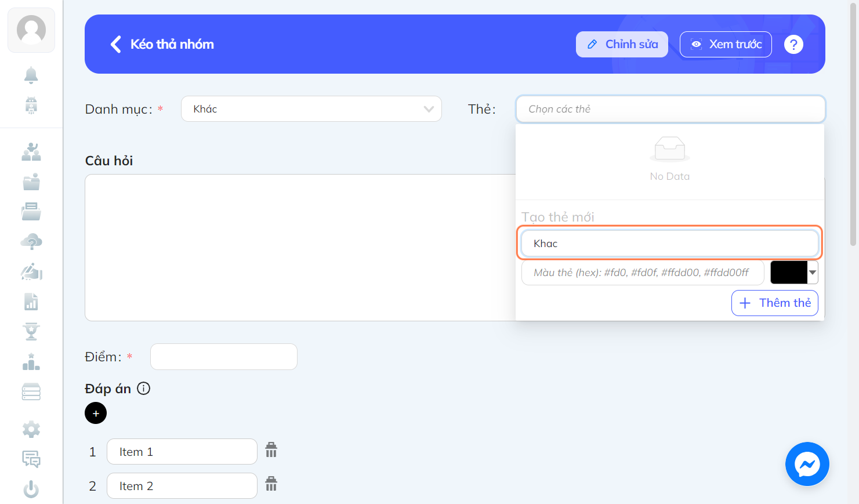
Task: Open the notifications bell icon
Action: (31, 75)
